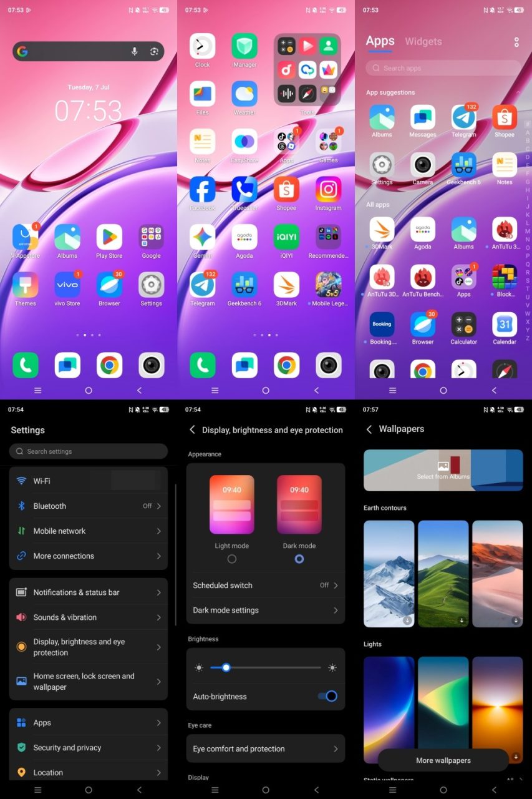The image size is (532, 799).
Task: Launch the iQIYI app
Action: pyautogui.click(x=286, y=237)
